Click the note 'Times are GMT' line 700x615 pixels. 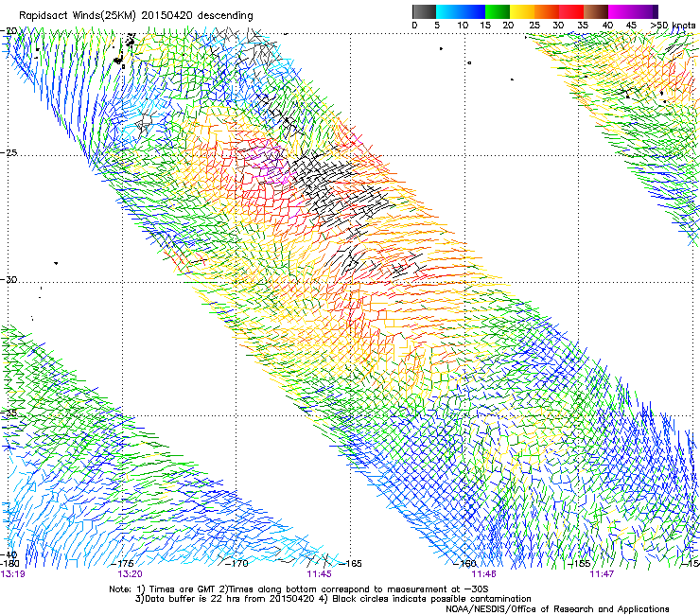[299, 589]
